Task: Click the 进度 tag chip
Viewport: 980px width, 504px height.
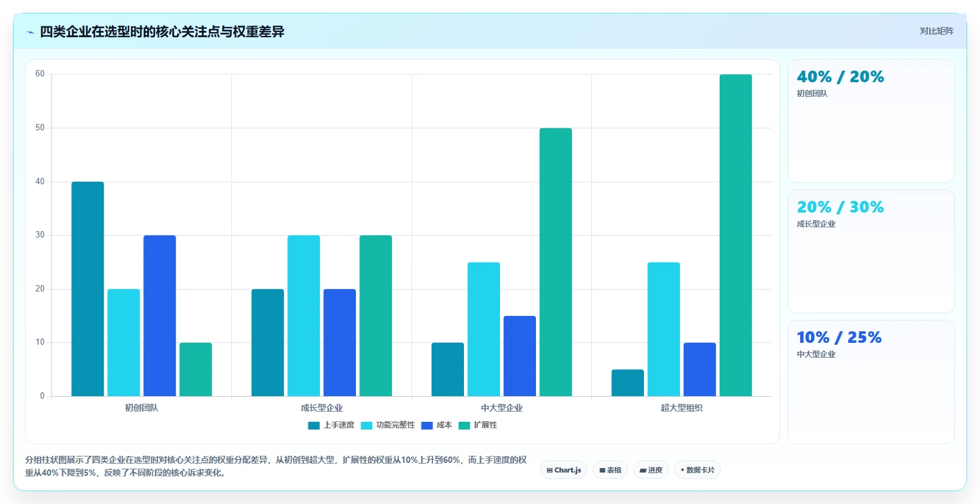Action: (651, 470)
